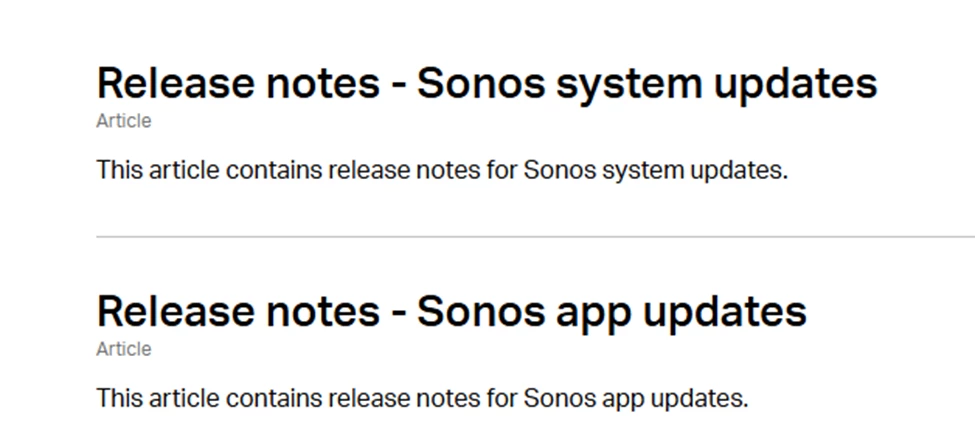Click 'This article' in the app updates description
This screenshot has width=975, height=441.
tap(158, 398)
